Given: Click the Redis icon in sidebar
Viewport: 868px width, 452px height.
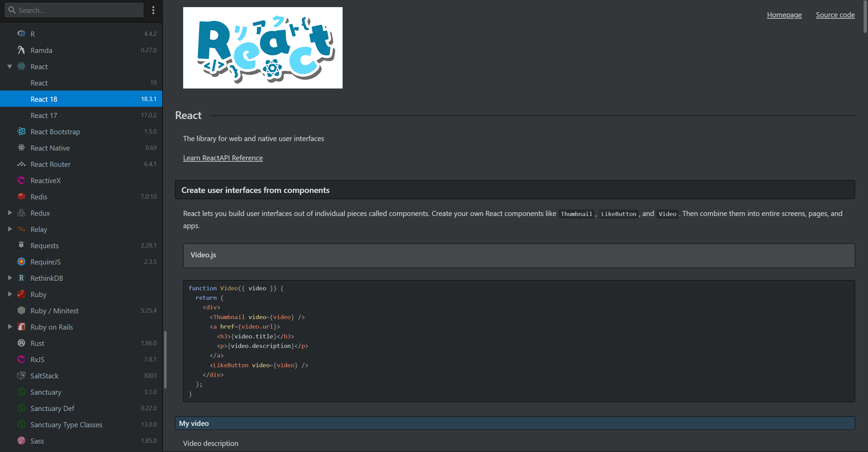Looking at the screenshot, I should tap(21, 197).
